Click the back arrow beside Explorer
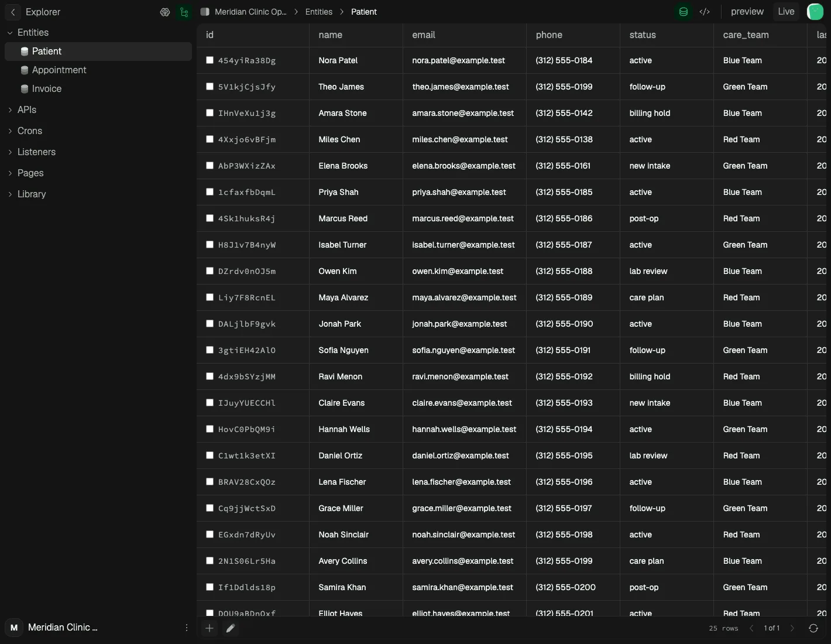This screenshot has width=831, height=644. tap(13, 12)
